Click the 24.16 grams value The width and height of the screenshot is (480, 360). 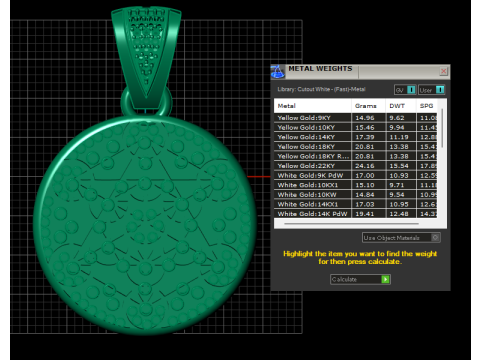[x=365, y=166]
